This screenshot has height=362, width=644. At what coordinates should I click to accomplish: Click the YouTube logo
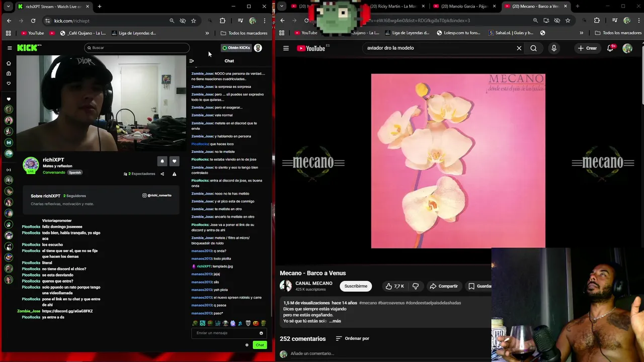pos(311,48)
